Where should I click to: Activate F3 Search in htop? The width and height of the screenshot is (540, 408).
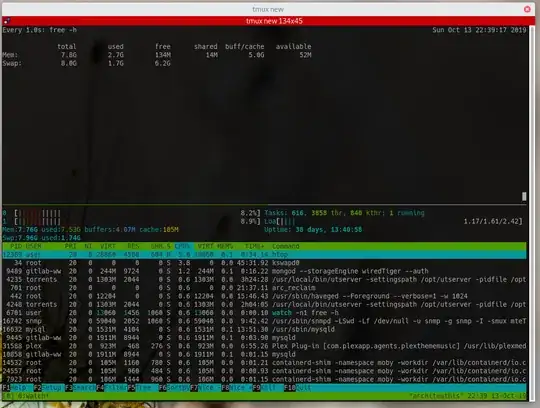point(80,388)
